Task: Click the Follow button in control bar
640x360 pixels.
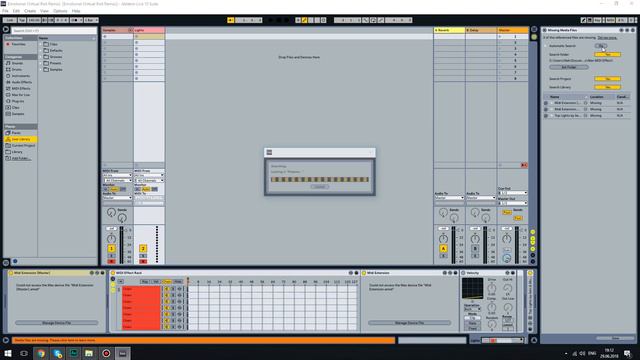Action: 231,20
